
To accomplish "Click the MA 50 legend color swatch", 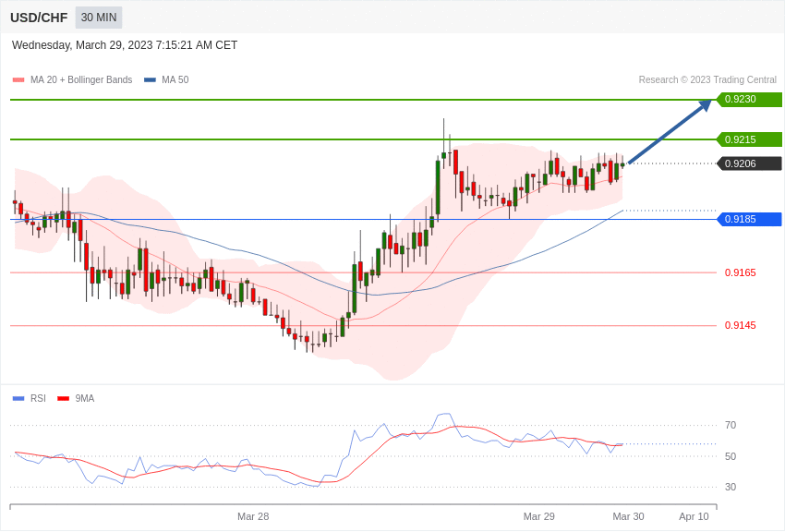I will [150, 79].
